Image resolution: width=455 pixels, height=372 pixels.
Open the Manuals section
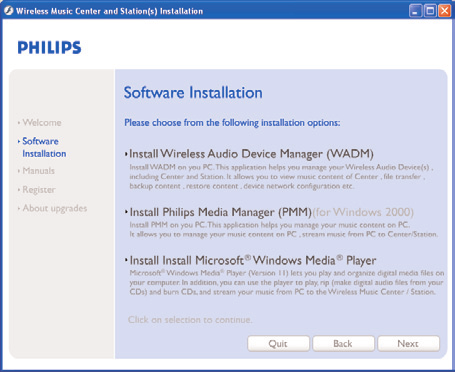coord(36,171)
